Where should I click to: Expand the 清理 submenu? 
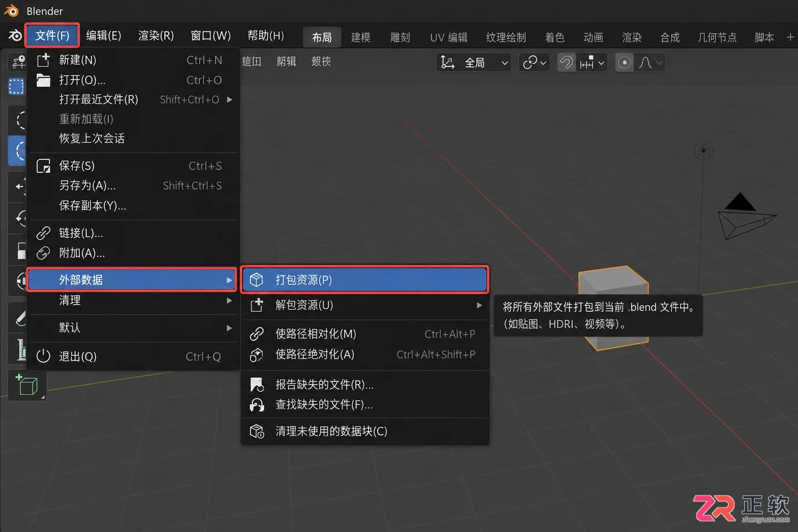(133, 300)
